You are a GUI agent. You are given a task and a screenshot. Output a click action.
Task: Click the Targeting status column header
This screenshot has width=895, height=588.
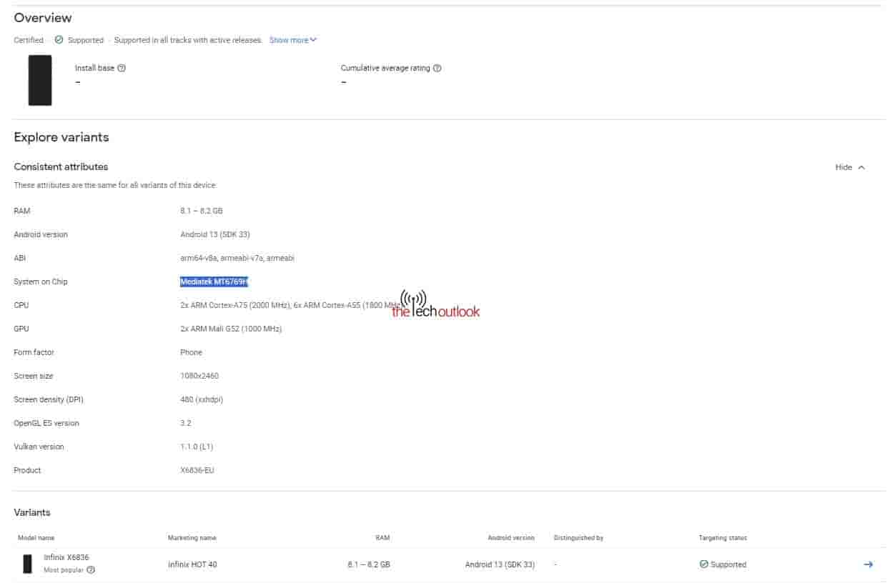click(x=723, y=538)
